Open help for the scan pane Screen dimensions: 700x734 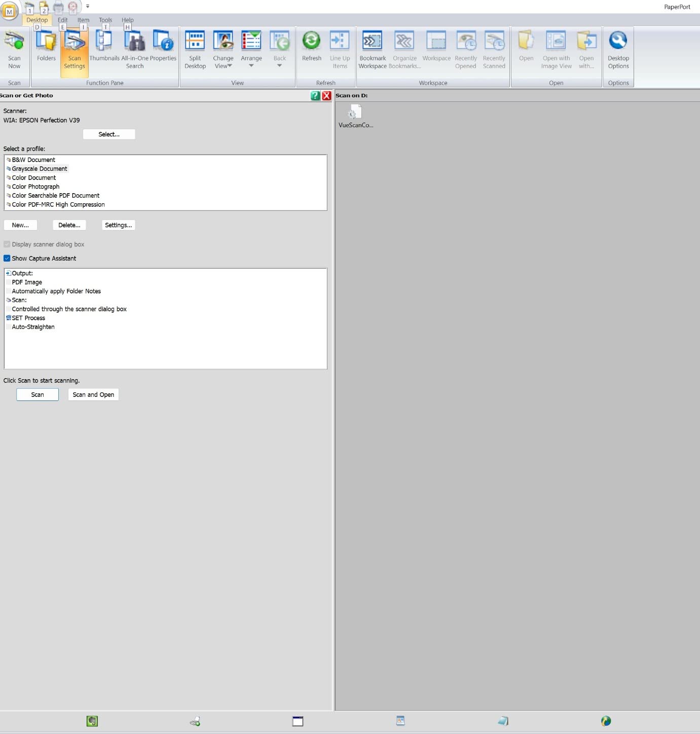pos(315,95)
